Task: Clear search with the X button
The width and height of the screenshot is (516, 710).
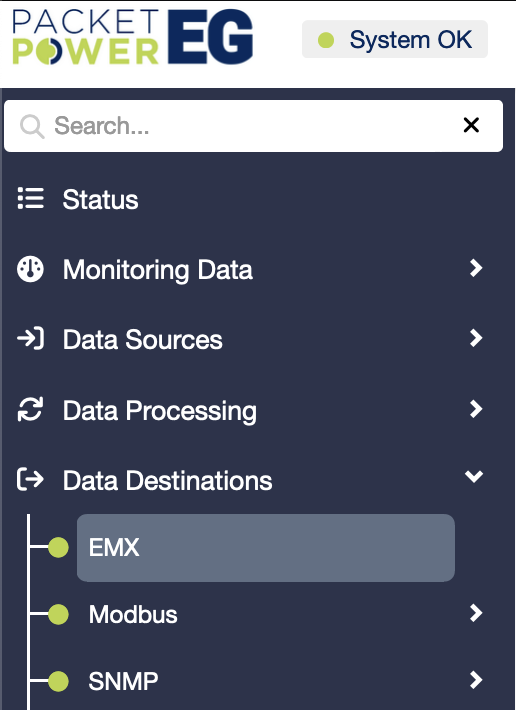Action: click(x=471, y=125)
